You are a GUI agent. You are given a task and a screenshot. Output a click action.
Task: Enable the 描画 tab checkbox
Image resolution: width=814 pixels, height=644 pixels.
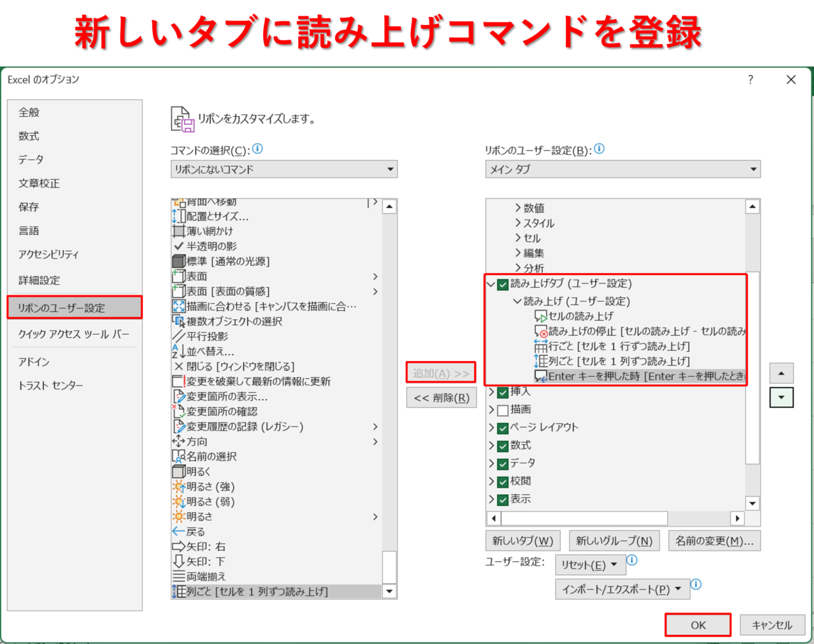(x=503, y=410)
